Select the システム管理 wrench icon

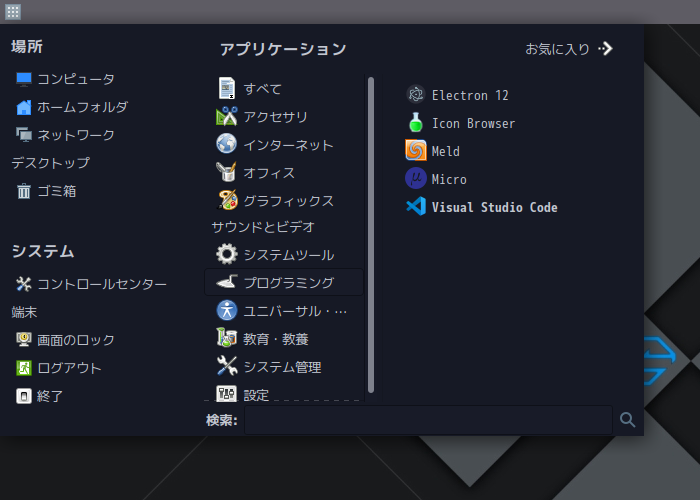tap(227, 366)
